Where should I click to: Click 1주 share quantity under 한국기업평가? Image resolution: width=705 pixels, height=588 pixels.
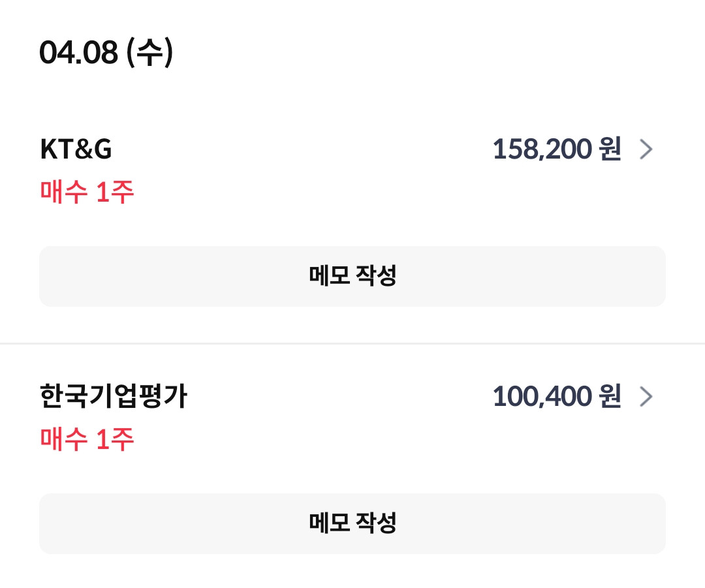click(115, 439)
